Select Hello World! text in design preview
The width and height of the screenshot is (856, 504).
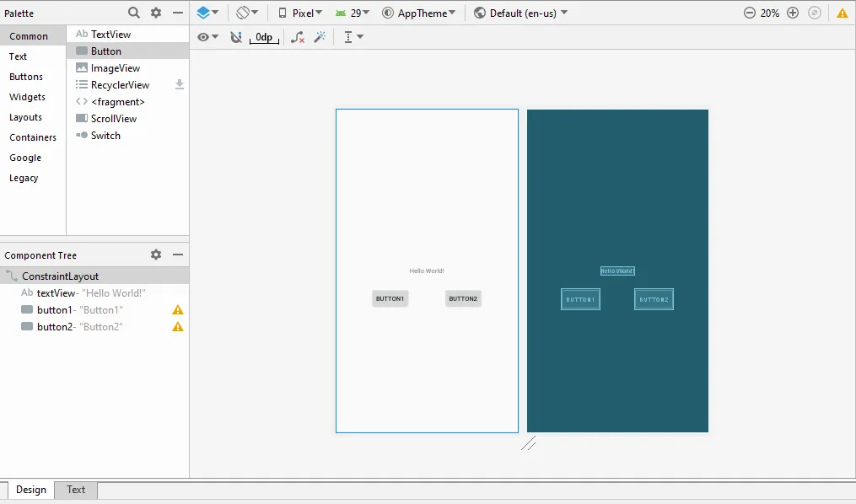pyautogui.click(x=427, y=271)
